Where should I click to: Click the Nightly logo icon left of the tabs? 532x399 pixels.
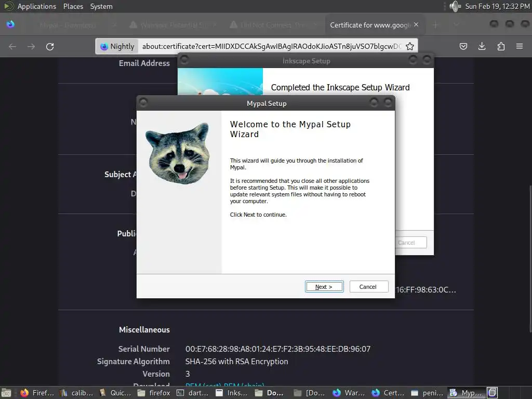[10, 24]
